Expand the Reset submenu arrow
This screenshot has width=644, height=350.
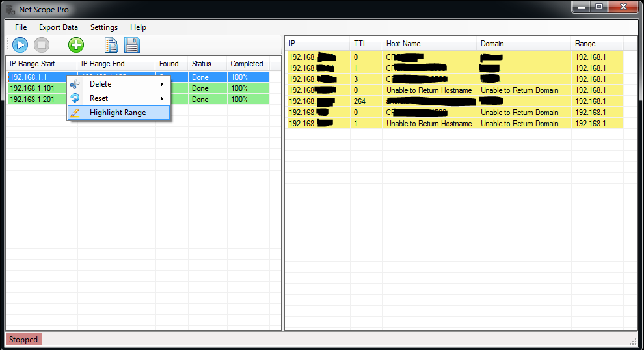tap(162, 99)
